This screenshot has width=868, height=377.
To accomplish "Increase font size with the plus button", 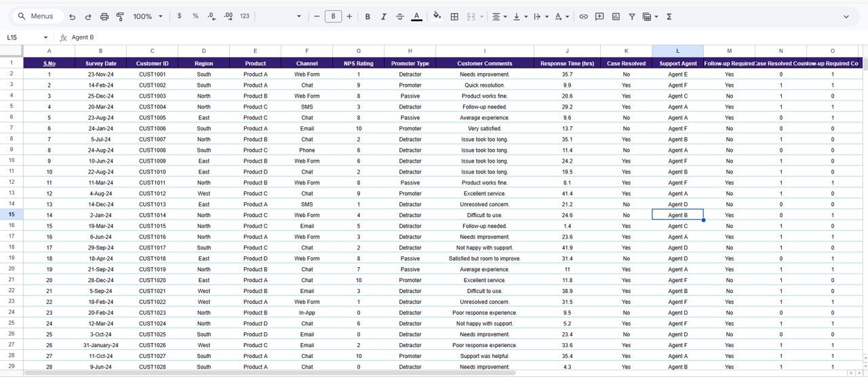I will coord(349,16).
